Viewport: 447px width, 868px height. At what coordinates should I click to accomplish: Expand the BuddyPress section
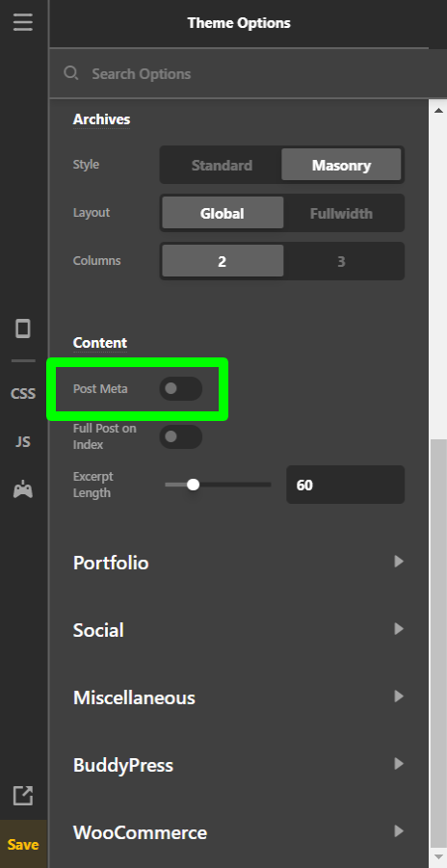[x=239, y=765]
